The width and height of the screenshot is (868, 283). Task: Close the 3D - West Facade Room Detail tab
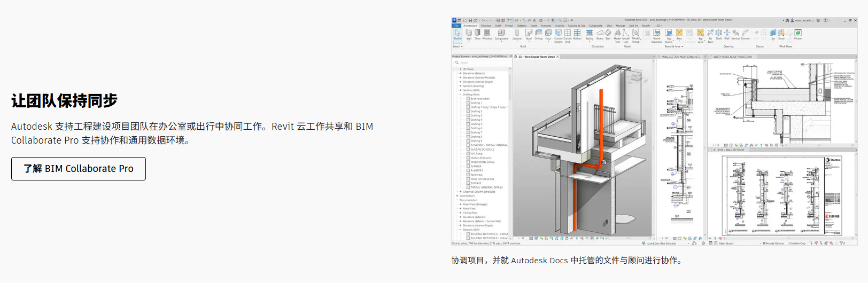click(557, 57)
